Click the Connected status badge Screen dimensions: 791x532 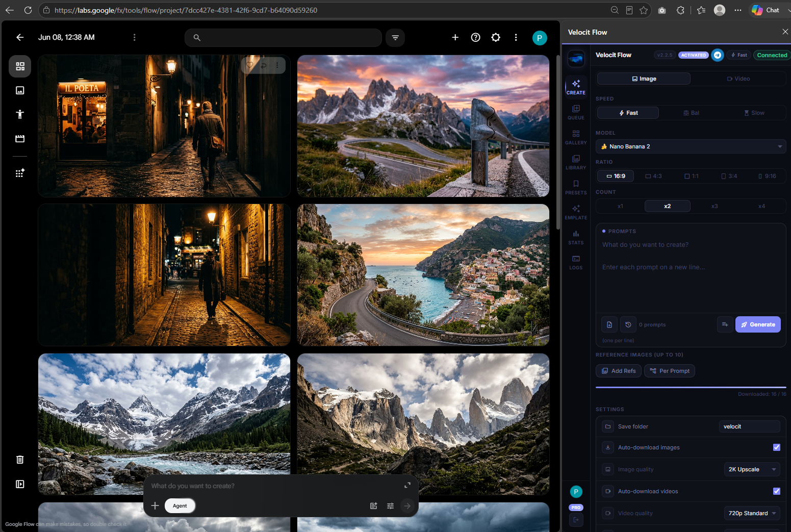pyautogui.click(x=772, y=55)
